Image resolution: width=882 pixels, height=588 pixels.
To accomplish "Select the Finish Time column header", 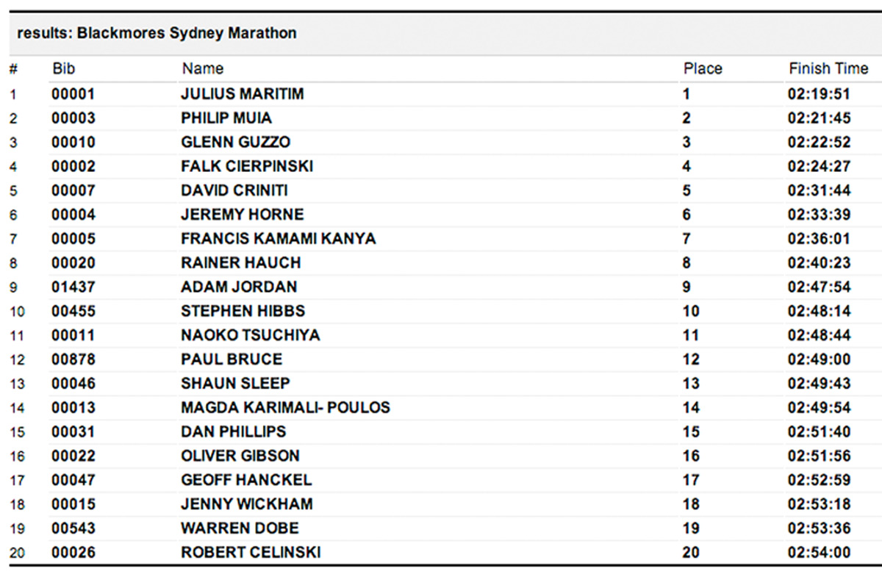I will (x=828, y=69).
